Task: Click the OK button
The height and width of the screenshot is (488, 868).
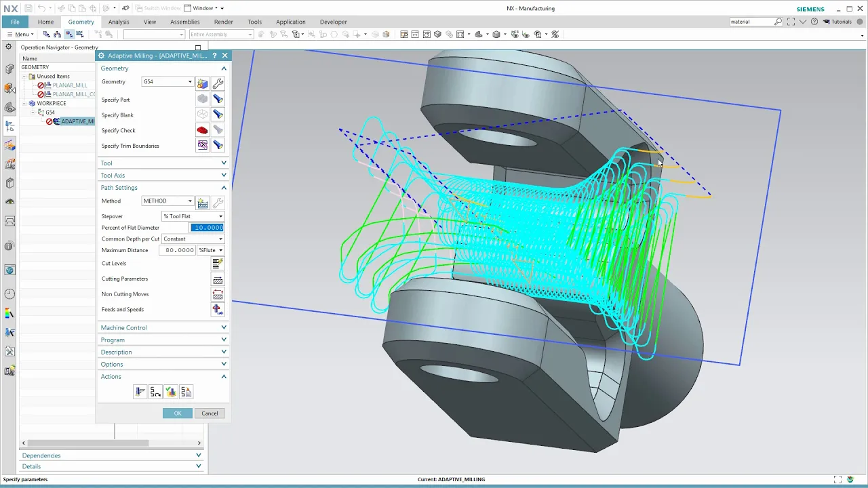Action: 178,413
